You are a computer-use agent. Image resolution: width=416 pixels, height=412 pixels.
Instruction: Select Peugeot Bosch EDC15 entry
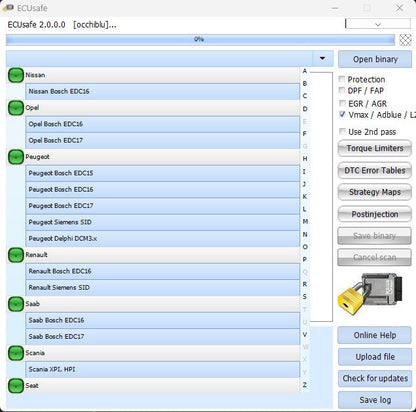(x=162, y=173)
